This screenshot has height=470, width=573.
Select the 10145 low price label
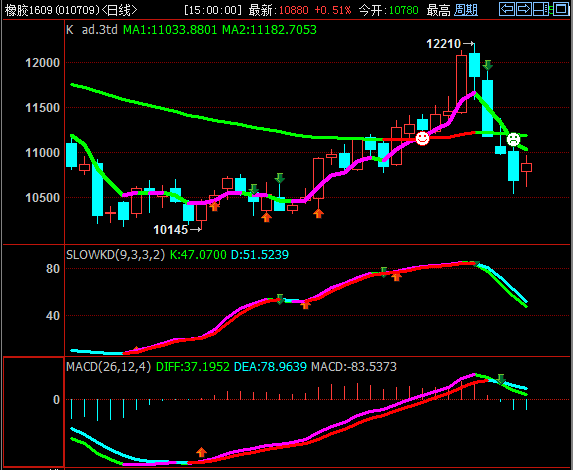[x=171, y=230]
